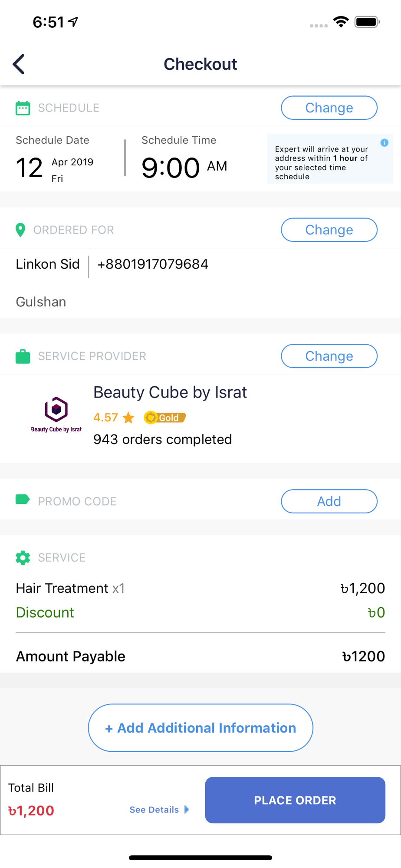
Task: Open the Beauty Cube by Israt logo
Action: (56, 414)
